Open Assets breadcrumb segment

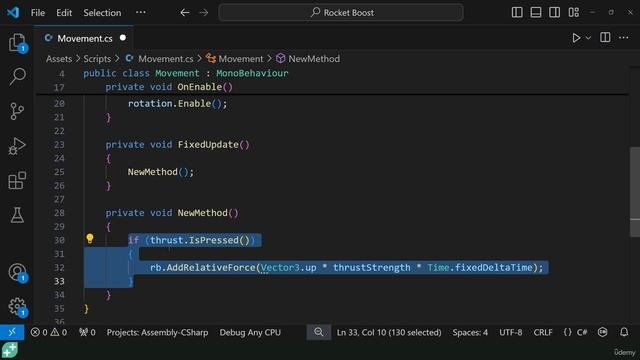click(x=59, y=59)
